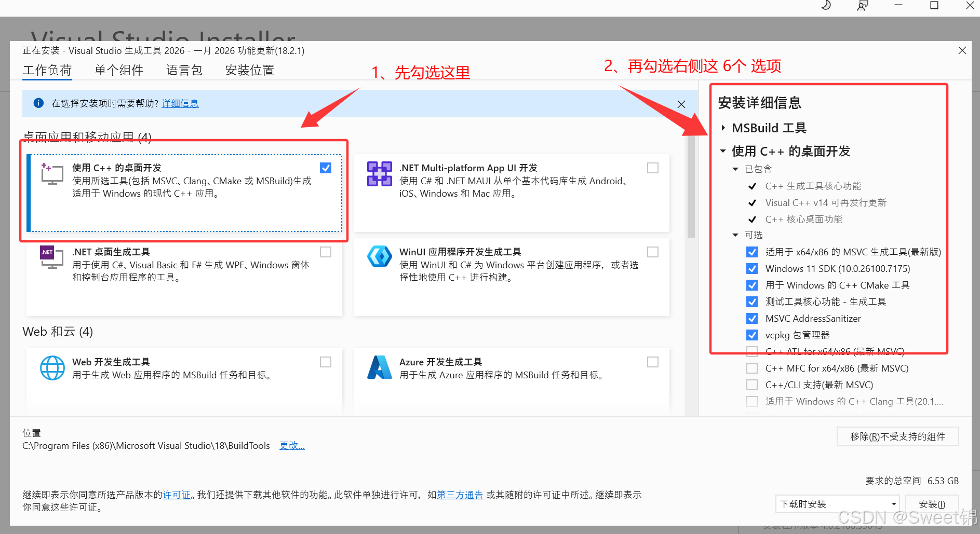Screen dimensions: 980x534
Task: Open the feedback person icon in title bar
Action: 862,6
